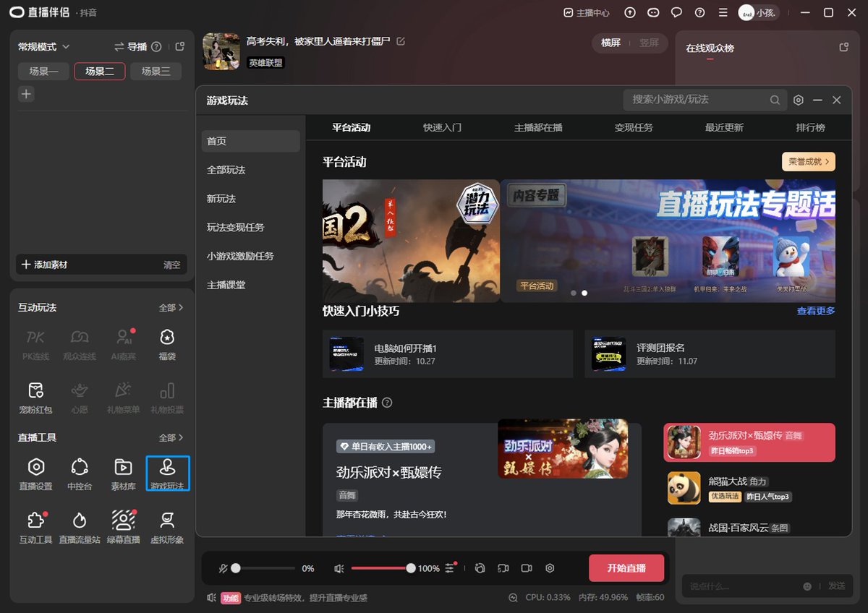Click the 观众连线 audience connect icon
Image resolution: width=868 pixels, height=613 pixels.
pos(80,344)
